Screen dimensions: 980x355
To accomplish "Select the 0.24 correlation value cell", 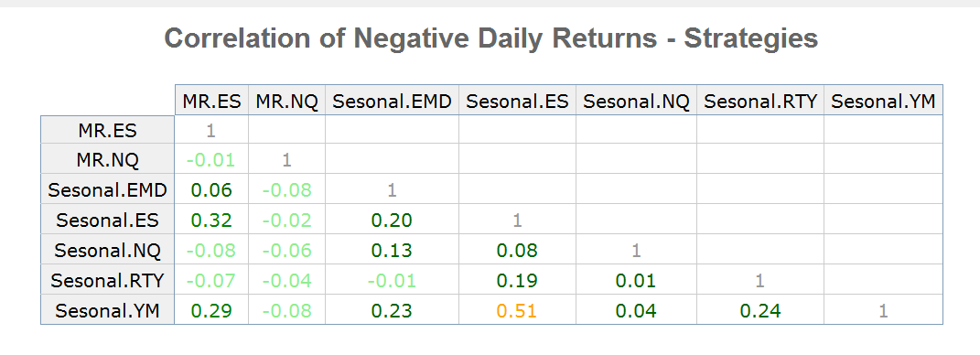I will tap(760, 310).
